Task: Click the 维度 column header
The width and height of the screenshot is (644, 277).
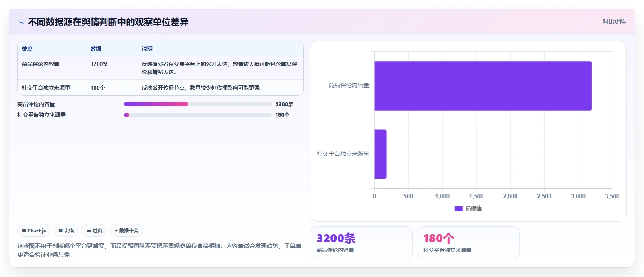Action: click(x=27, y=49)
